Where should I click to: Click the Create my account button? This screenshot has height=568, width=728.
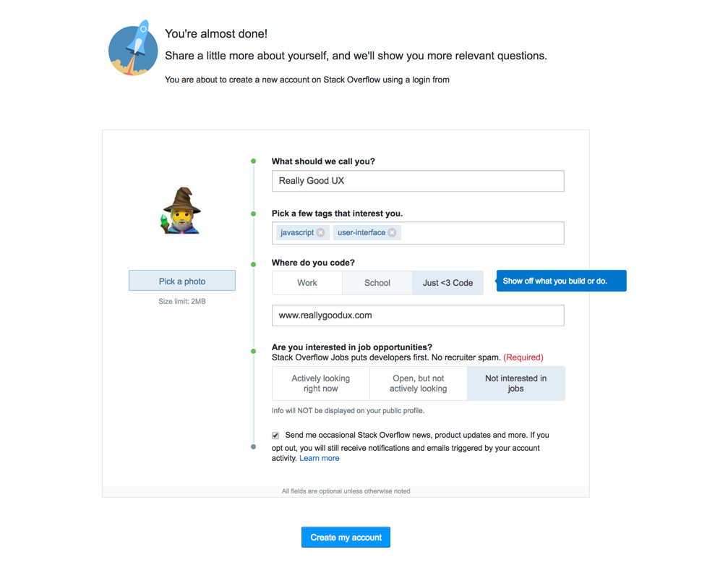pyautogui.click(x=346, y=537)
